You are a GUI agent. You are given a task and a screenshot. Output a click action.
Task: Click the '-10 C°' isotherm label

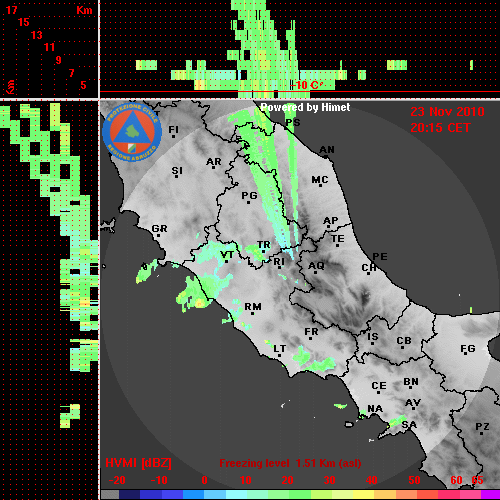306,85
